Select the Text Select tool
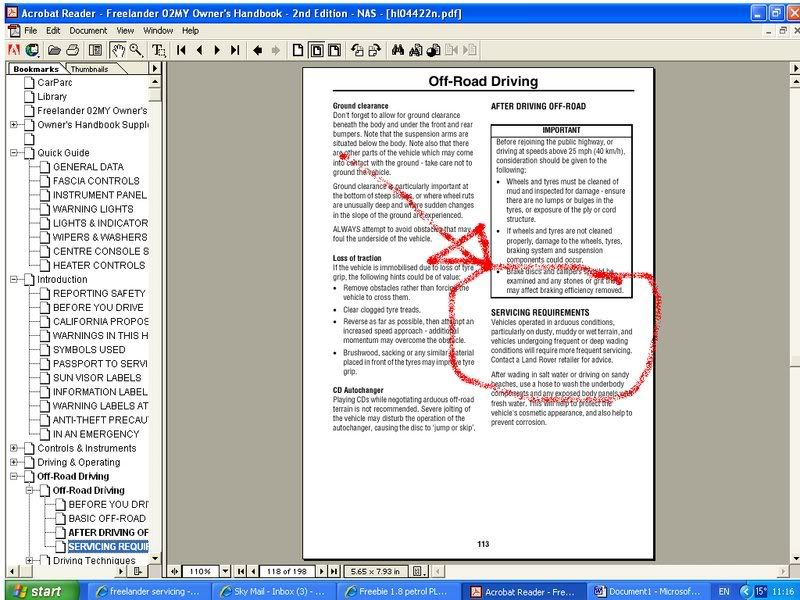The height and width of the screenshot is (600, 800). 158,50
